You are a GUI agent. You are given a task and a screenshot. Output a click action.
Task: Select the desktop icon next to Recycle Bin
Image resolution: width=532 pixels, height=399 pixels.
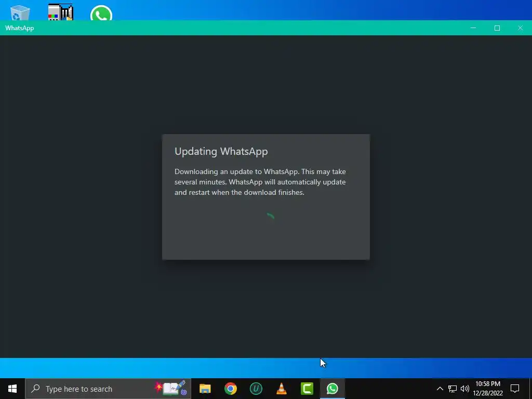coord(60,12)
